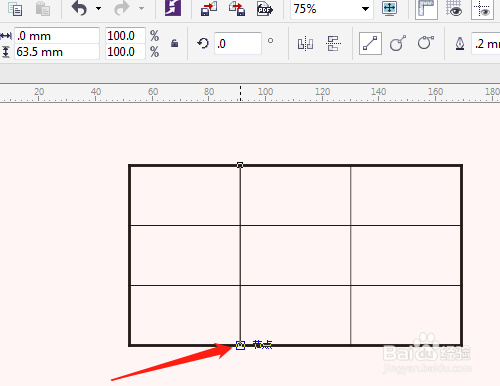The image size is (500, 386).
Task: Click the purple search content icon
Action: 173,8
